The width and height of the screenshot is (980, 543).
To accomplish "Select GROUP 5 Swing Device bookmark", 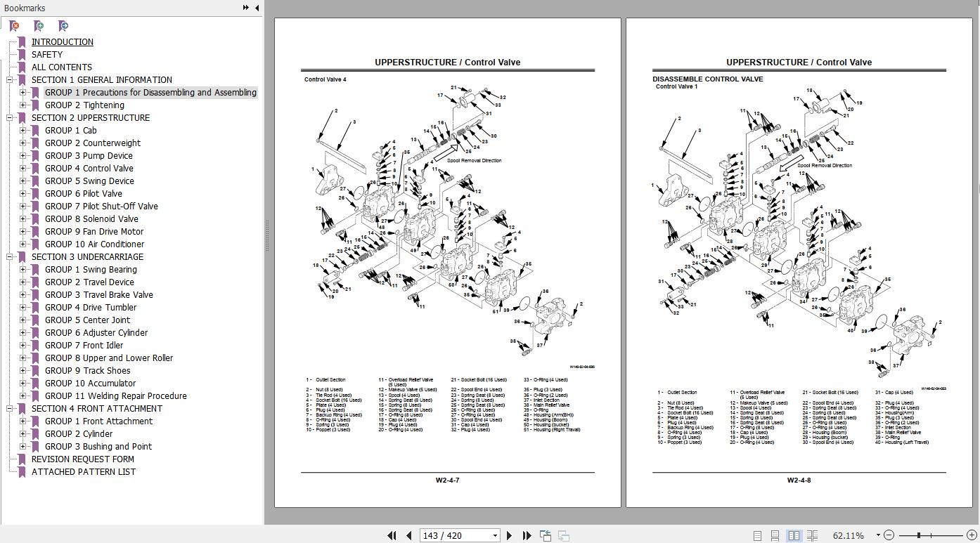I will click(89, 181).
